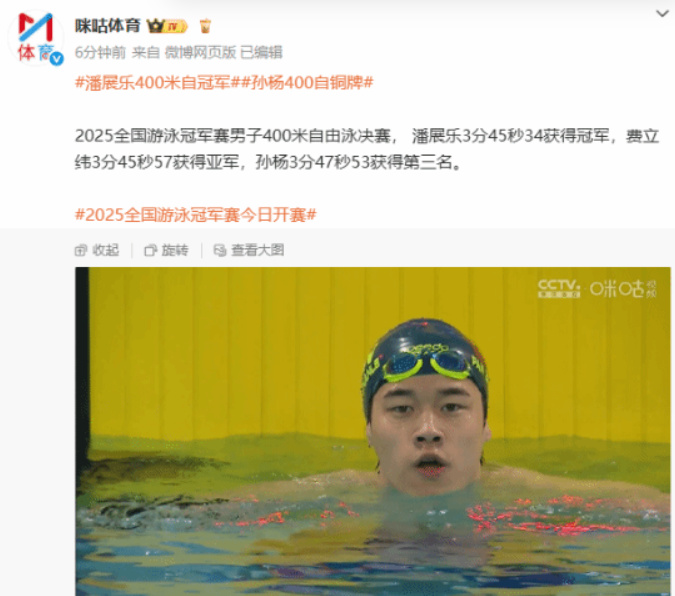Screen dimensions: 675x596
Task: Click the CCTV watermark on the image
Action: coord(559,288)
